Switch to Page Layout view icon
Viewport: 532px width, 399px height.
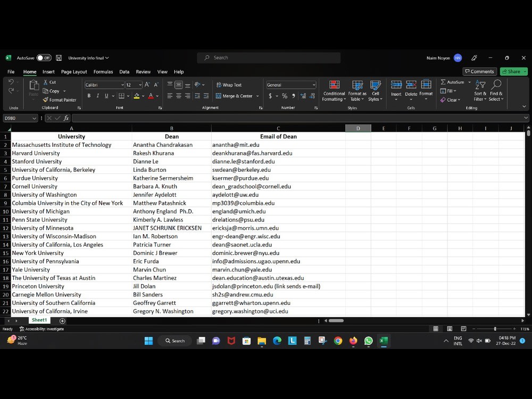coord(450,329)
